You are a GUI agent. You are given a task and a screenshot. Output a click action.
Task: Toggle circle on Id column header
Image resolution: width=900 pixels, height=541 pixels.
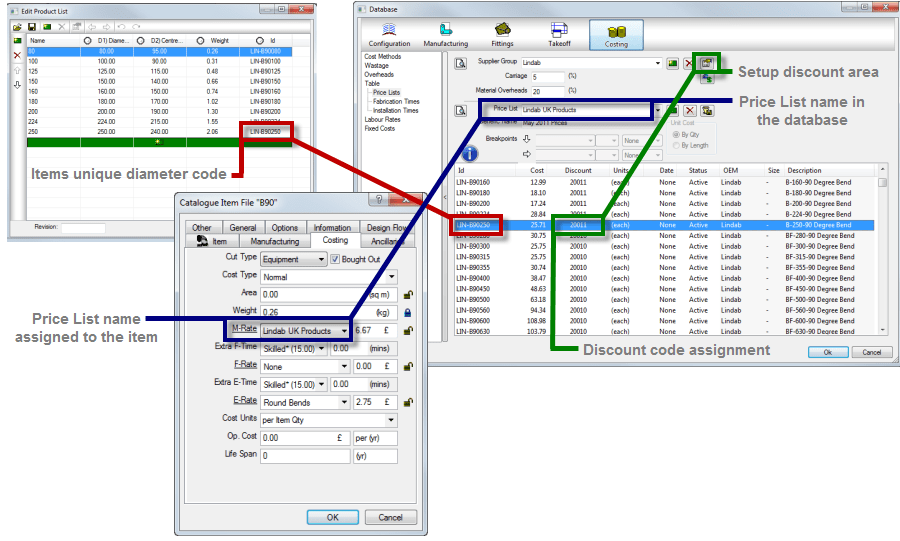click(260, 41)
